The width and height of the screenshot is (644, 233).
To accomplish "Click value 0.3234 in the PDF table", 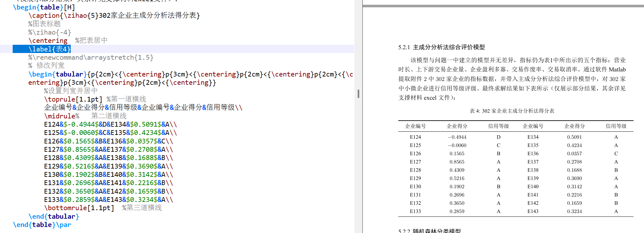I will [575, 211].
